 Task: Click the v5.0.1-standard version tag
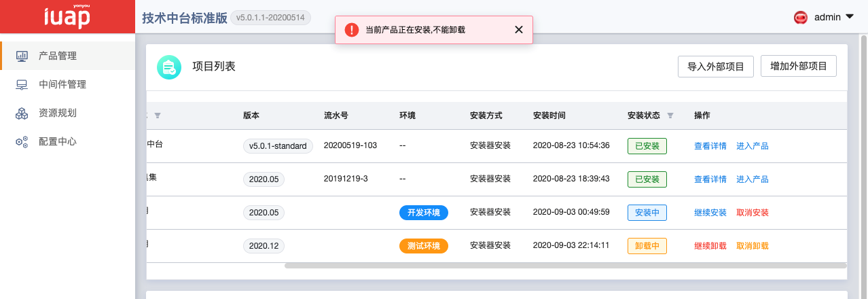pos(278,146)
